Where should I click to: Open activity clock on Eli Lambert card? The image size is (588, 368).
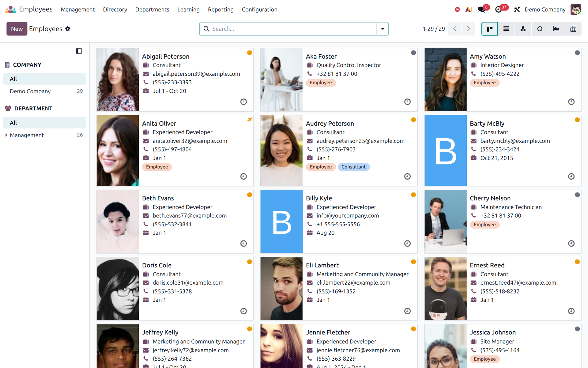click(407, 311)
